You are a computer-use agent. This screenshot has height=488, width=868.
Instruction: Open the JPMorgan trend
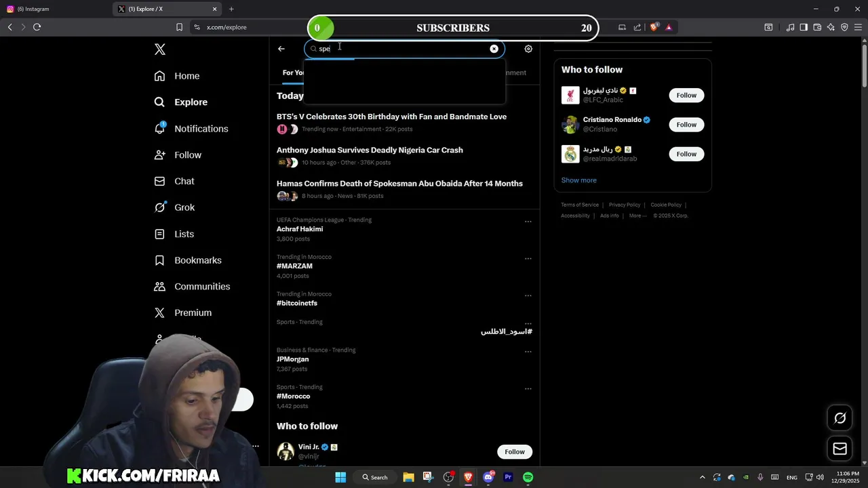tap(292, 359)
